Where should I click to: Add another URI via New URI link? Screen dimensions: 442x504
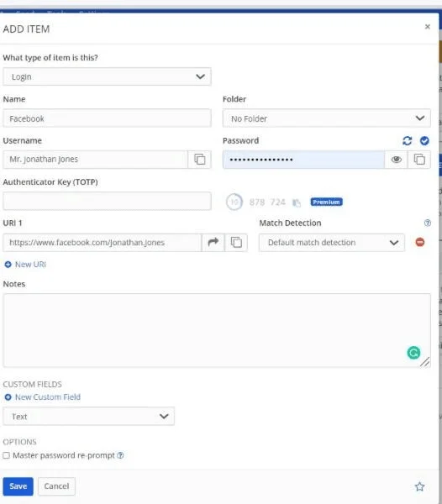tap(25, 265)
